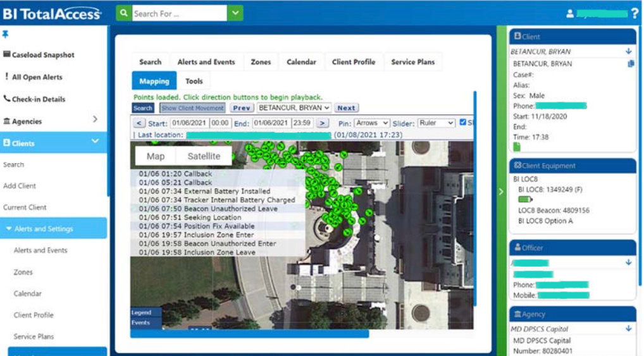Screen dimensions: 644x356
Task: Select the Mapping sub-tab
Action: (x=154, y=81)
